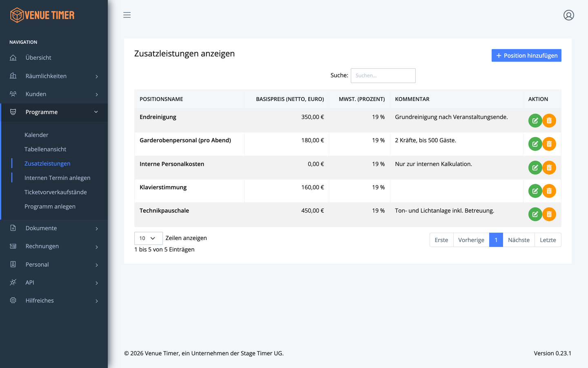The width and height of the screenshot is (588, 368).
Task: Open Internen Termin anlegen
Action: (x=58, y=178)
